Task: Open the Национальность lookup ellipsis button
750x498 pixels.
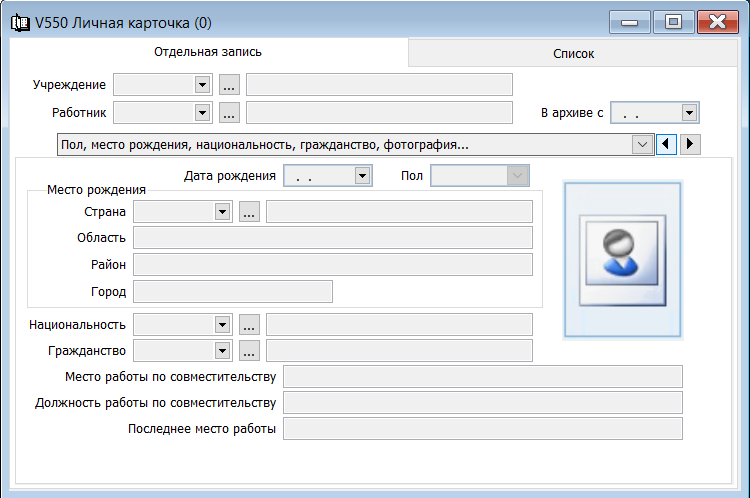Action: point(249,325)
